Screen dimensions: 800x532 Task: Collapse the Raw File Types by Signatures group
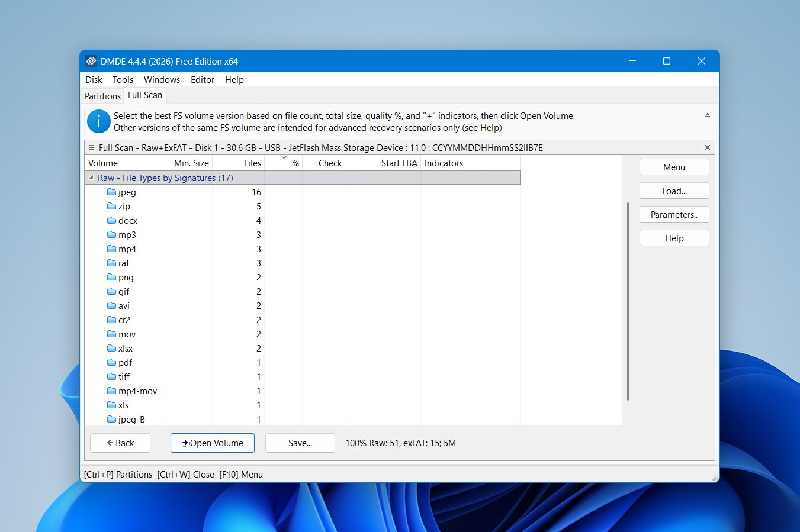point(91,178)
